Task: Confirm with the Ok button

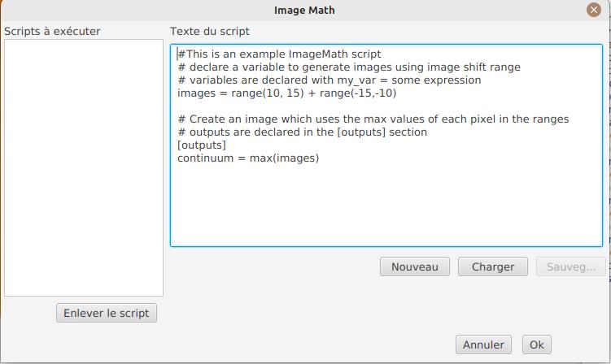Action: pos(537,344)
